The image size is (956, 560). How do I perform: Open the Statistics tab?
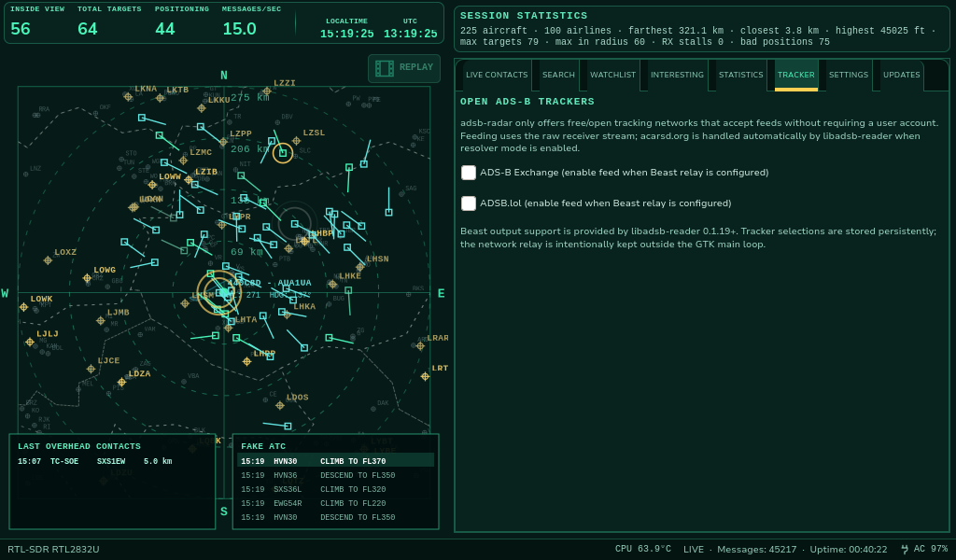click(x=740, y=75)
